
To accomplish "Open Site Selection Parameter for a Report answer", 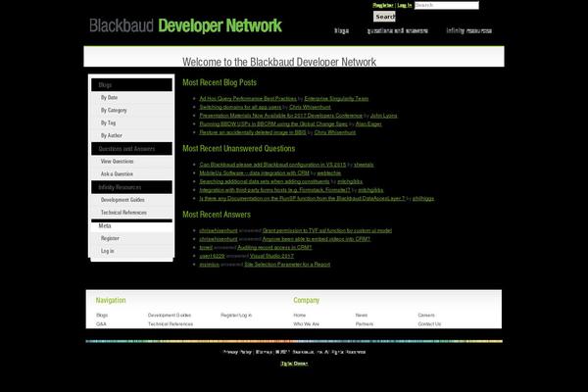I will [x=287, y=265].
